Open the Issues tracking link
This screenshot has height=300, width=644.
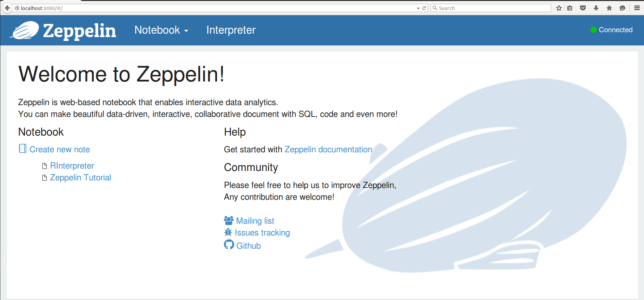tap(262, 233)
